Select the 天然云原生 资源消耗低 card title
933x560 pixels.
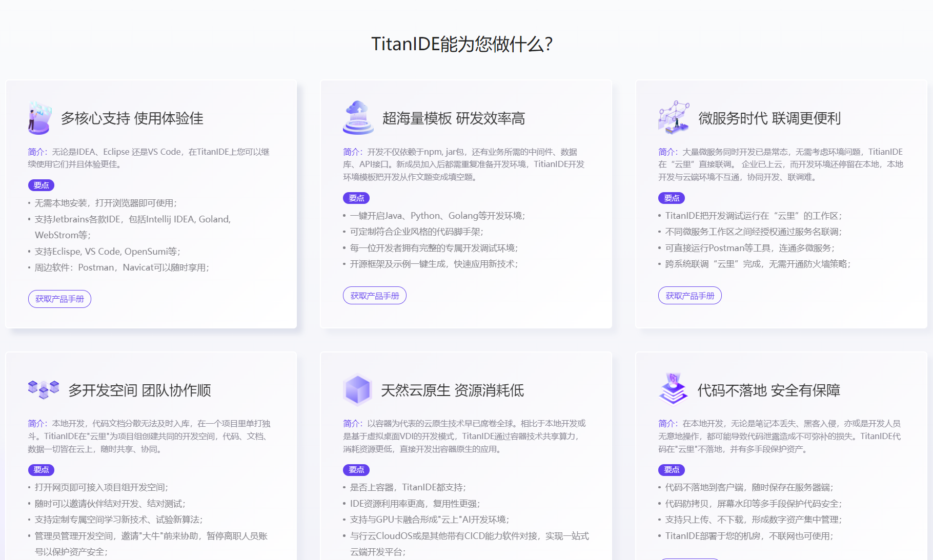click(x=453, y=390)
